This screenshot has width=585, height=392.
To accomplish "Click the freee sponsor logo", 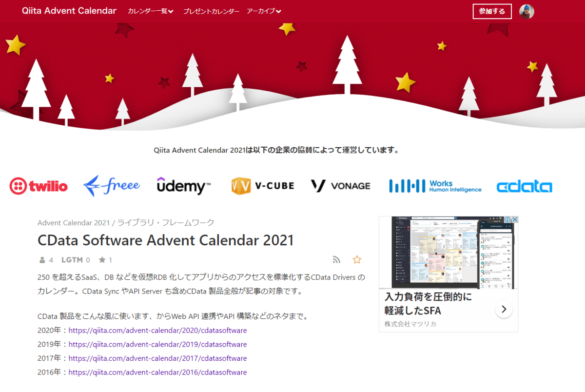I will point(112,186).
